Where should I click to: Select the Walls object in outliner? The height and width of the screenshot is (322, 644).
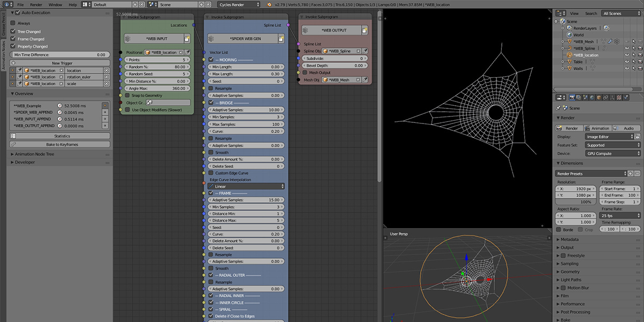(x=578, y=69)
